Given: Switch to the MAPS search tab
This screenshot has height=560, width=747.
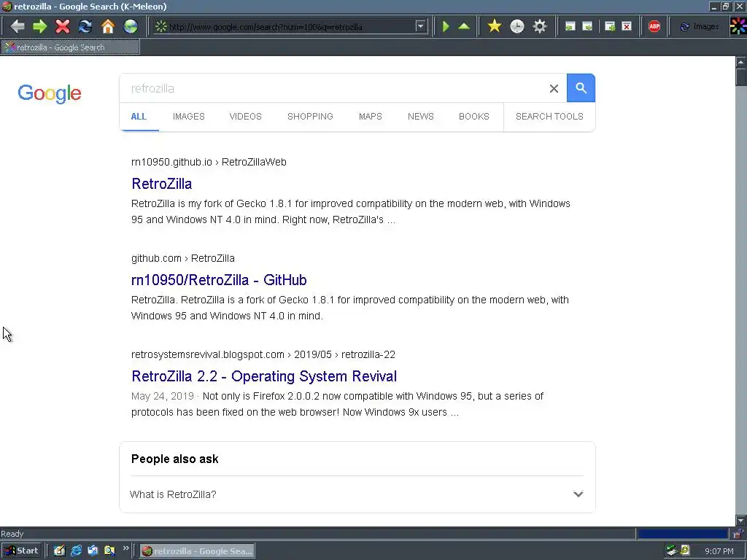Looking at the screenshot, I should click(x=370, y=117).
